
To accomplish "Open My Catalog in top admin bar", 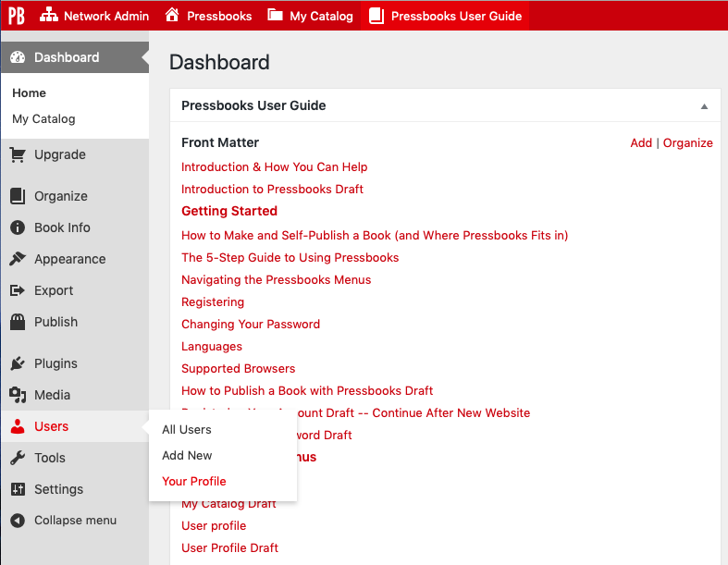I will (310, 16).
